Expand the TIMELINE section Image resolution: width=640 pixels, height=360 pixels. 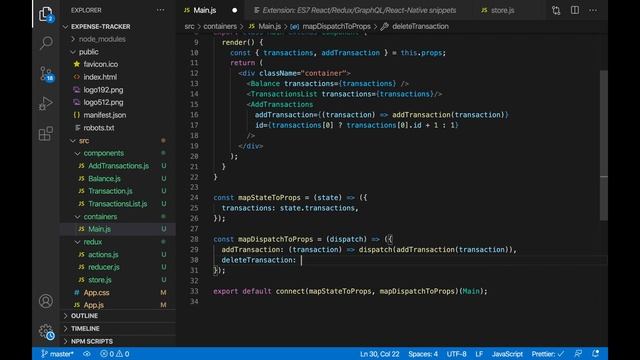pos(85,329)
